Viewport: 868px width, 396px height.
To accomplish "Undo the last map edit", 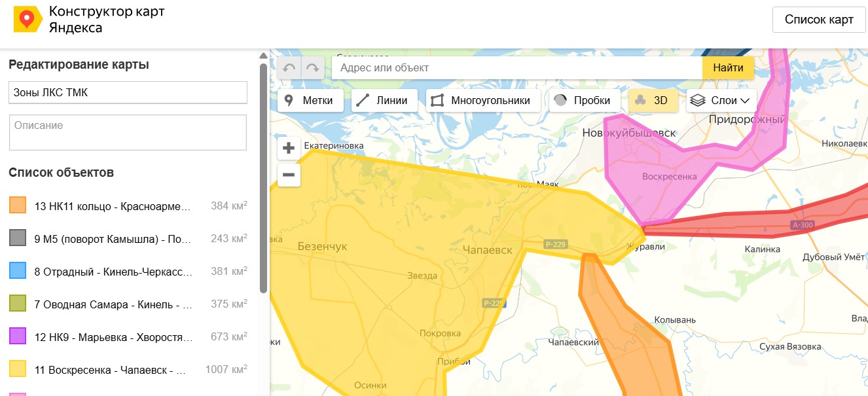I will 289,67.
